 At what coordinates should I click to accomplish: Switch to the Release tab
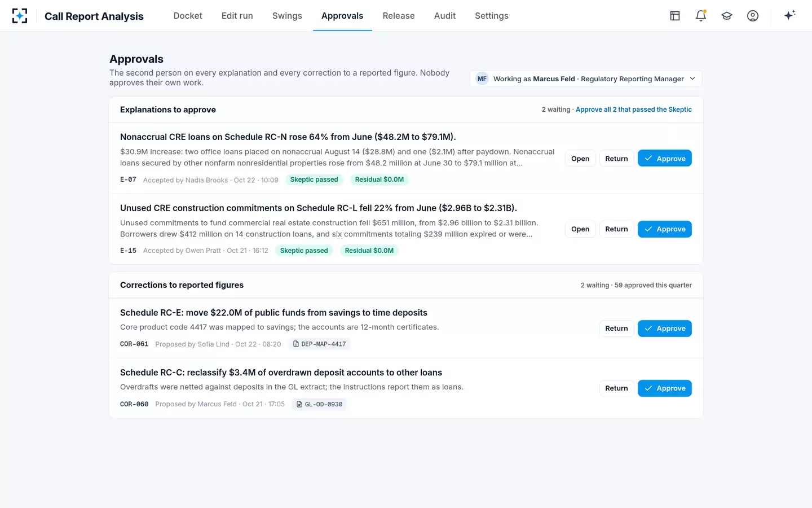[399, 16]
